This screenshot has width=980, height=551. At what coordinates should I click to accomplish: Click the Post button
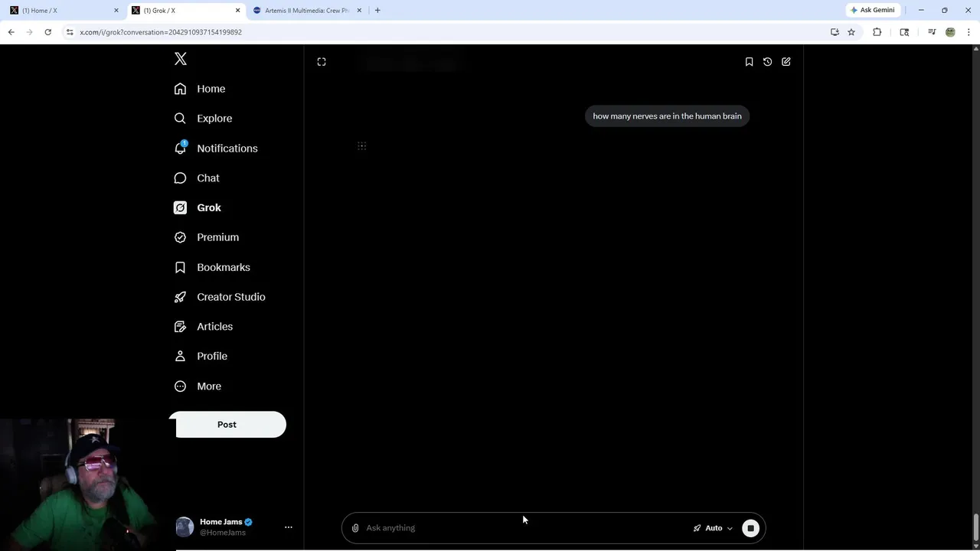click(x=227, y=425)
